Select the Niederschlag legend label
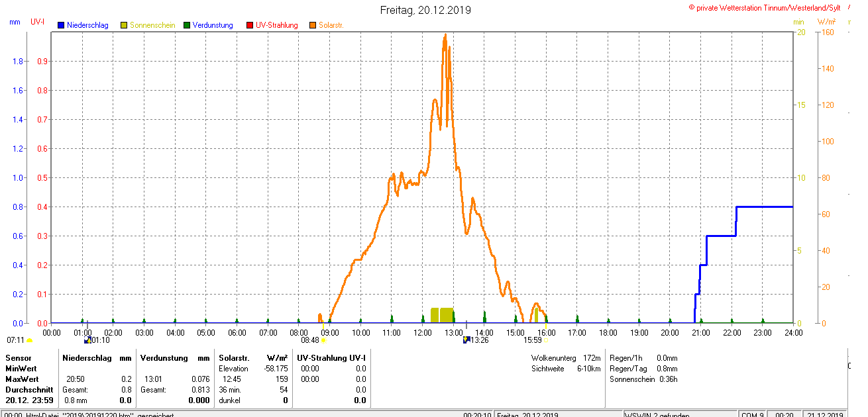This screenshot has width=868, height=417. pyautogui.click(x=88, y=25)
